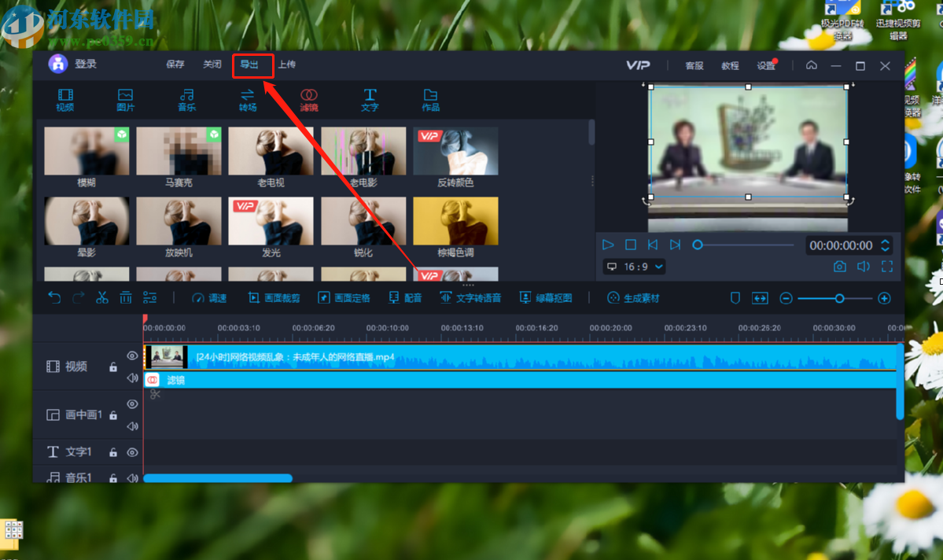
Task: Select the 棕褐色调 sepia filter thumbnail
Action: tap(455, 227)
